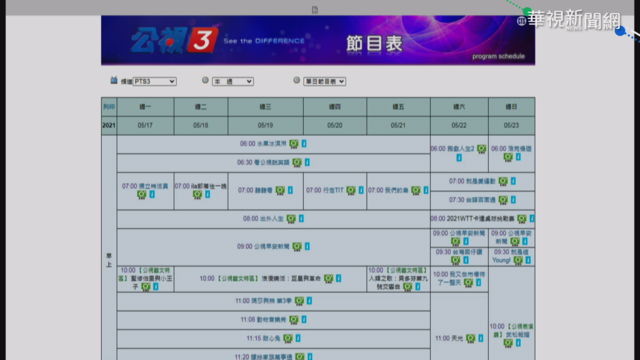Open the PTS3 channel dropdown

[x=154, y=81]
